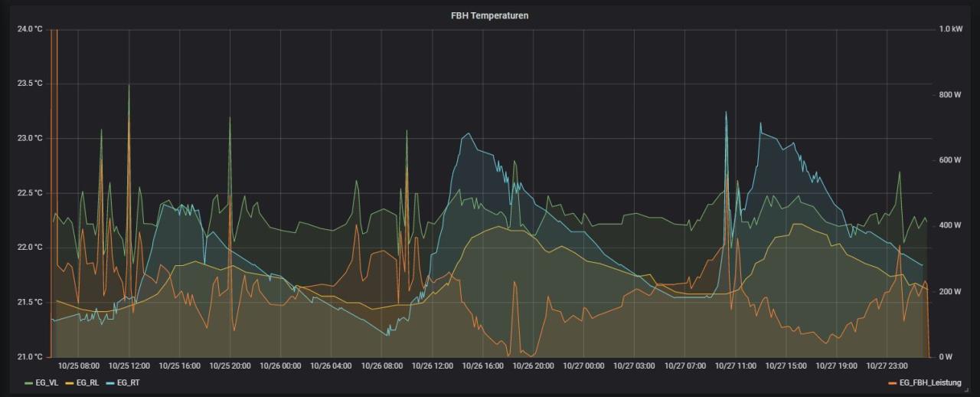Image resolution: width=980 pixels, height=397 pixels.
Task: Click the 23.0 °C left axis label
Action: pos(29,138)
